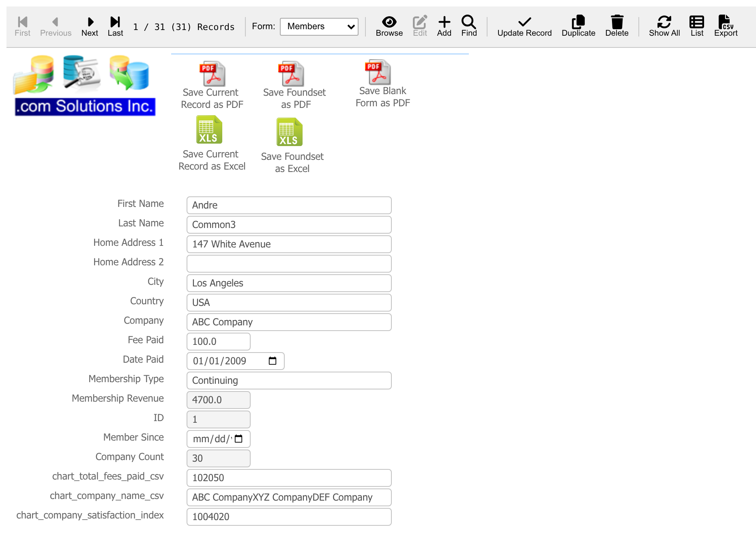Click Show All refresh icon

click(x=664, y=26)
